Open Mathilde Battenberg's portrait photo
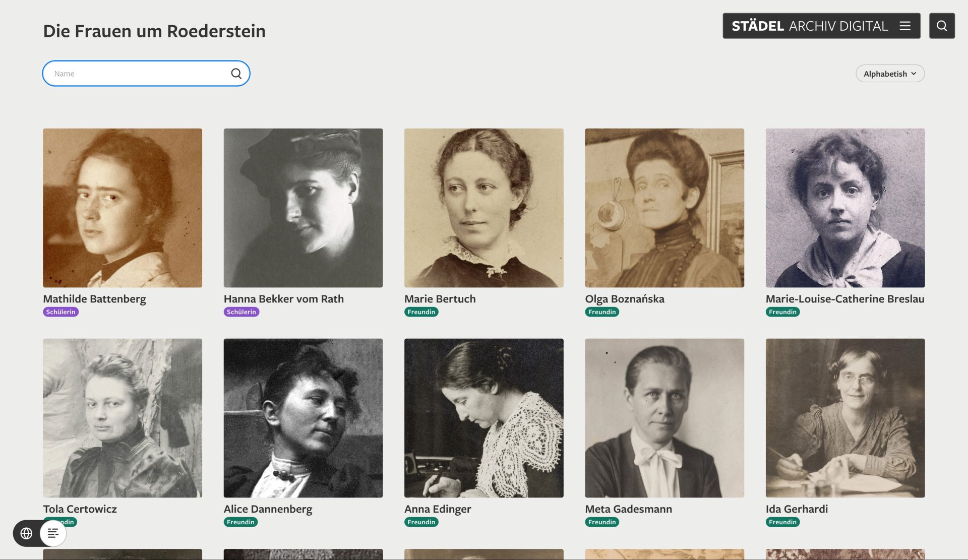968x560 pixels. pos(123,208)
